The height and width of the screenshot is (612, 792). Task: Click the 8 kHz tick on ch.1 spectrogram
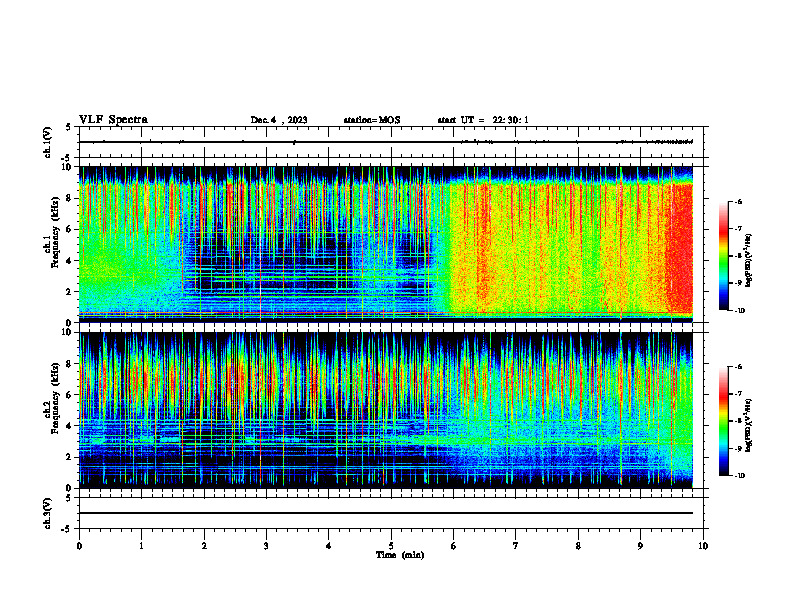[70, 198]
